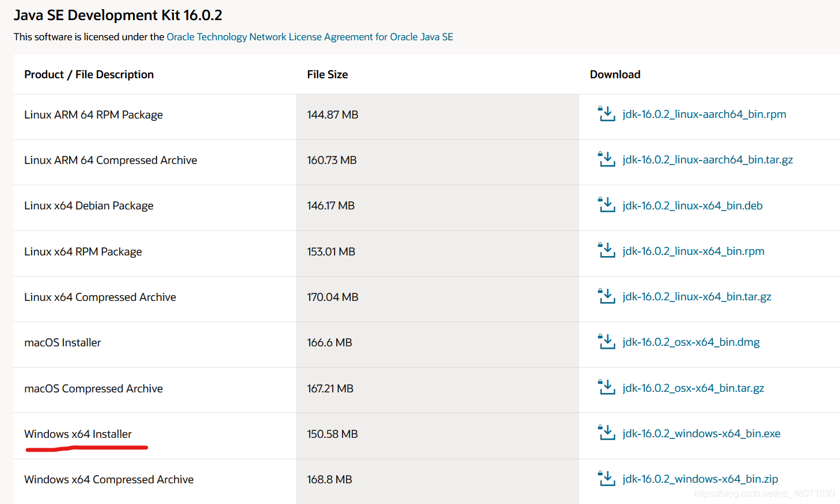Select Linux ARM 64 Compressed Archive description
Image resolution: width=840 pixels, height=504 pixels.
coord(111,160)
